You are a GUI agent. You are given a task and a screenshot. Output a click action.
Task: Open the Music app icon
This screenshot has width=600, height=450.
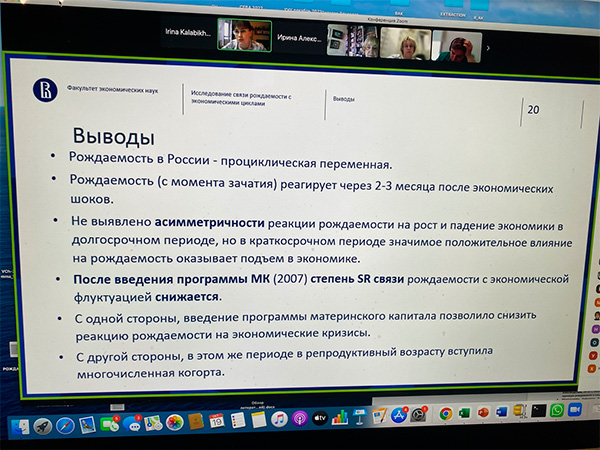[280, 419]
